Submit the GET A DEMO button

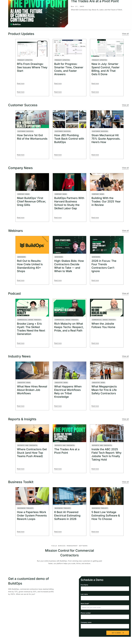[118, 633]
